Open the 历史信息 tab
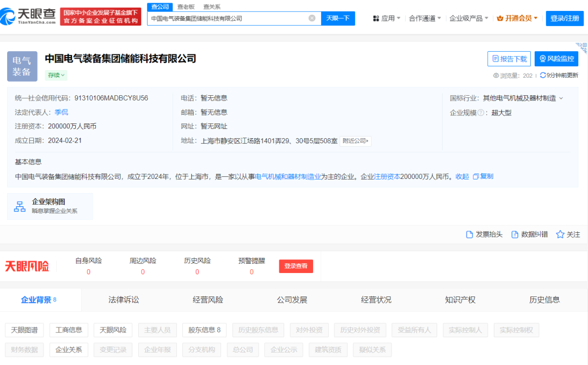Screen dimensions: 588x365 point(544,300)
